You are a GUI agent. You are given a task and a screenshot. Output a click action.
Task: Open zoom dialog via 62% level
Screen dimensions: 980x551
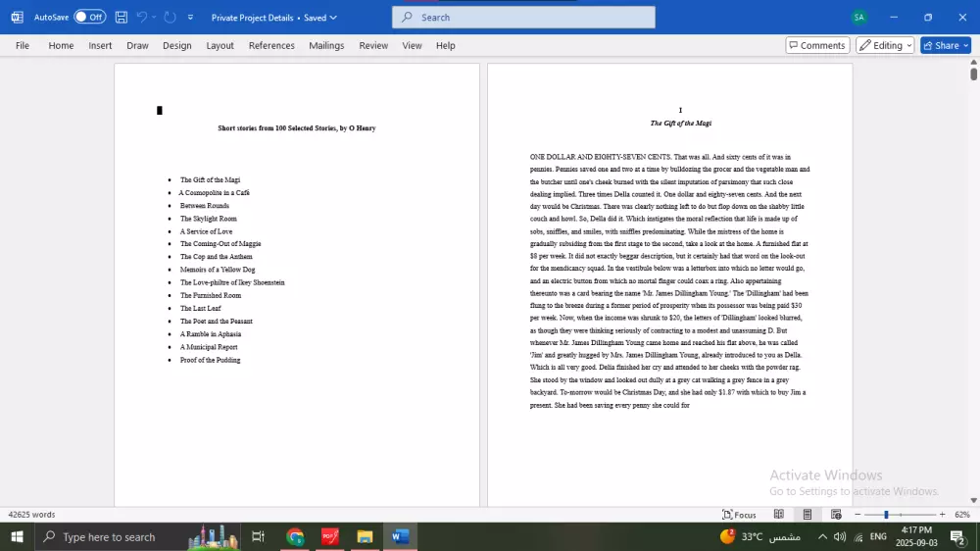[x=962, y=514]
